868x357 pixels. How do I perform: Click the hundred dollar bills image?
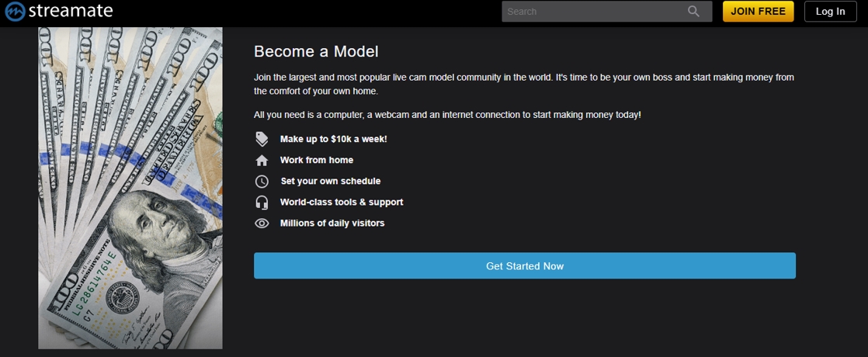point(130,188)
